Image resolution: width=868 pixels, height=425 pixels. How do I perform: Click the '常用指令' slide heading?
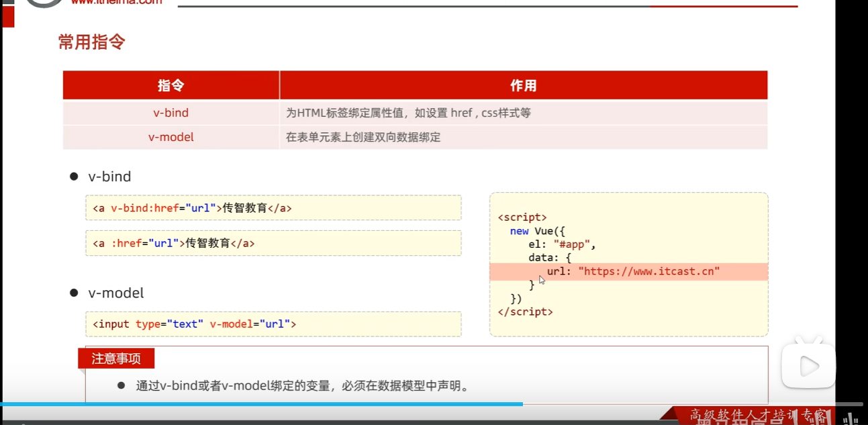click(91, 42)
